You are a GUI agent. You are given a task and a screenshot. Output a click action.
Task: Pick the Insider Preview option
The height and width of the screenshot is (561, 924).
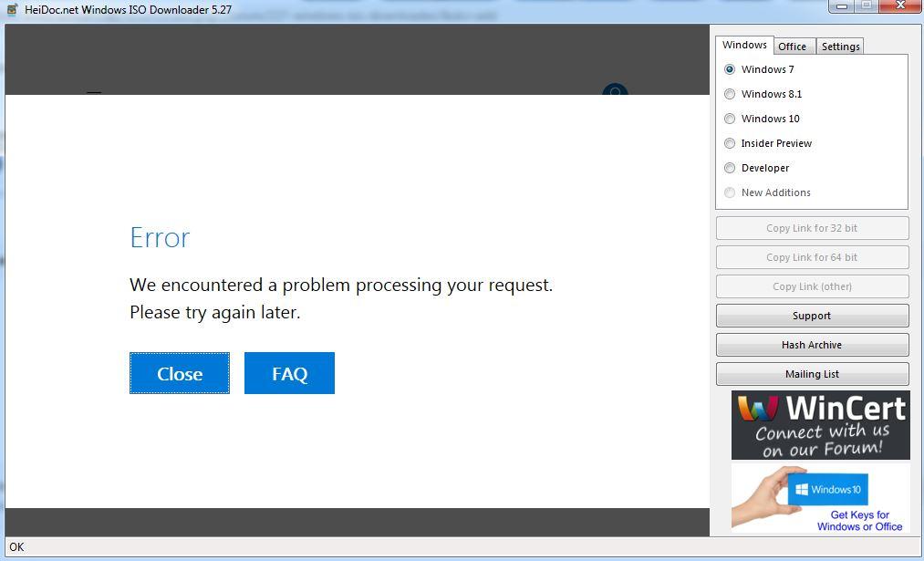(x=730, y=143)
